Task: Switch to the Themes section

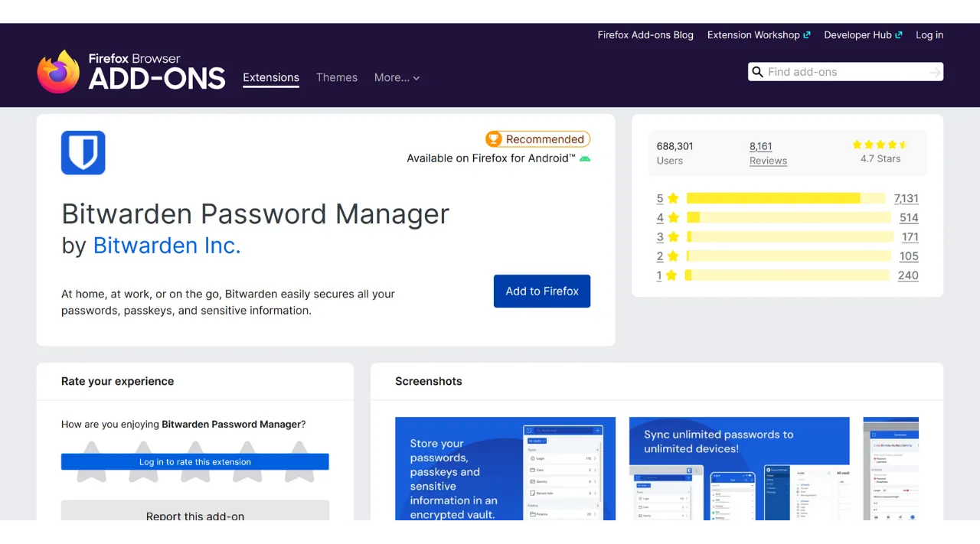Action: 337,77
